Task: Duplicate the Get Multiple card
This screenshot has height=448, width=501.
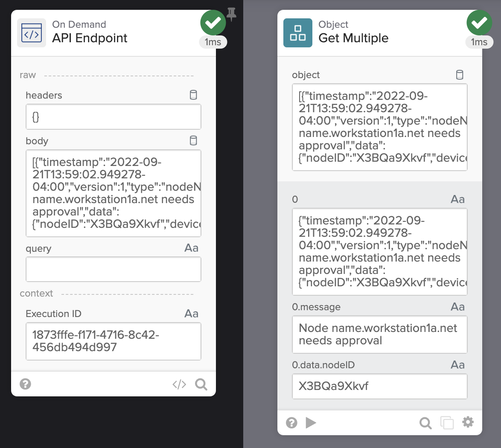Action: pos(447,423)
